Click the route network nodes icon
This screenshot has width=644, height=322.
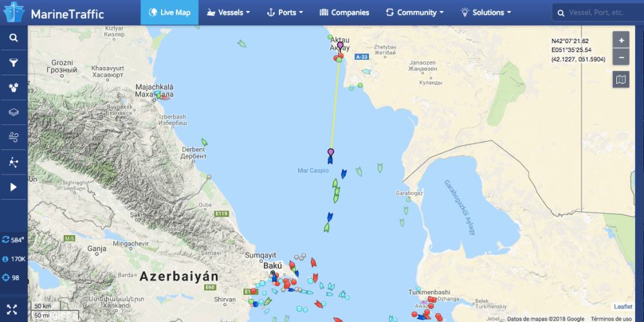[14, 162]
